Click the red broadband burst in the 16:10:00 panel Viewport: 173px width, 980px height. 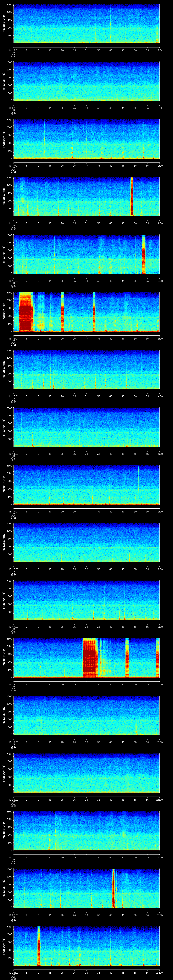pyautogui.click(x=132, y=197)
